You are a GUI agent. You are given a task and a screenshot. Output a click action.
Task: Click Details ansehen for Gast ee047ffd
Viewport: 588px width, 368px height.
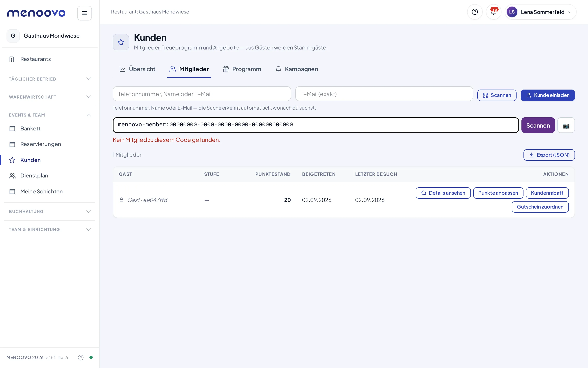pos(443,193)
